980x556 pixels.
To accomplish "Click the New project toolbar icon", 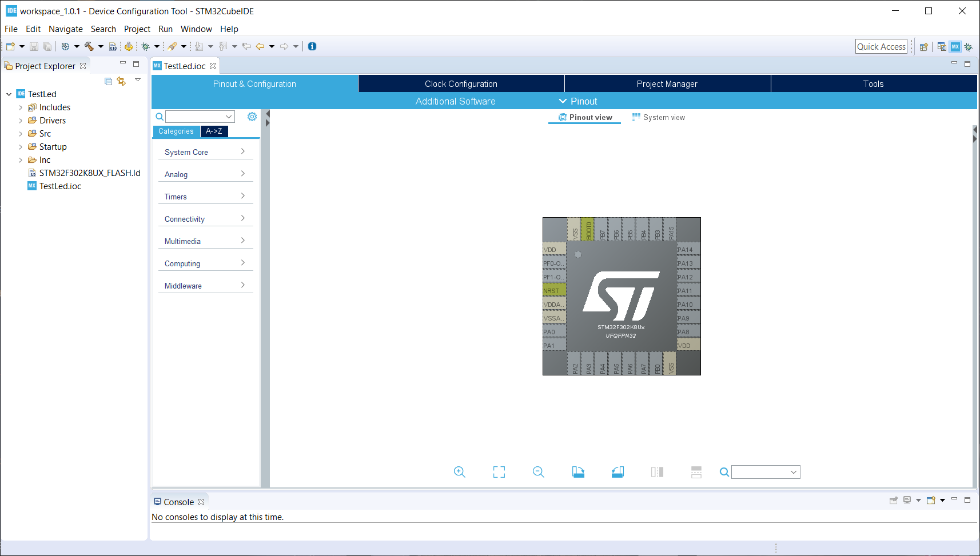I will click(10, 46).
